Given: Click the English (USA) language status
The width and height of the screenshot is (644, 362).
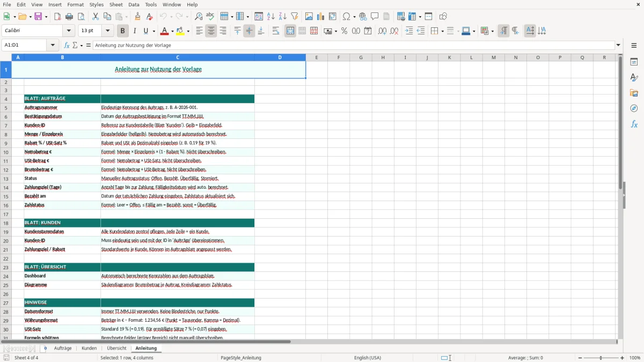Looking at the screenshot, I should tap(368, 358).
